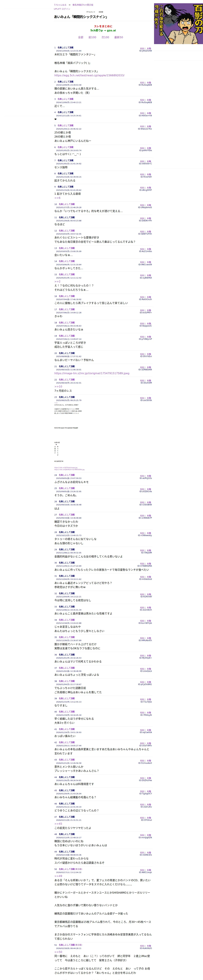Click 垢版 link on post 51
The height and width of the screenshot is (980, 203).
pyautogui.click(x=142, y=946)
